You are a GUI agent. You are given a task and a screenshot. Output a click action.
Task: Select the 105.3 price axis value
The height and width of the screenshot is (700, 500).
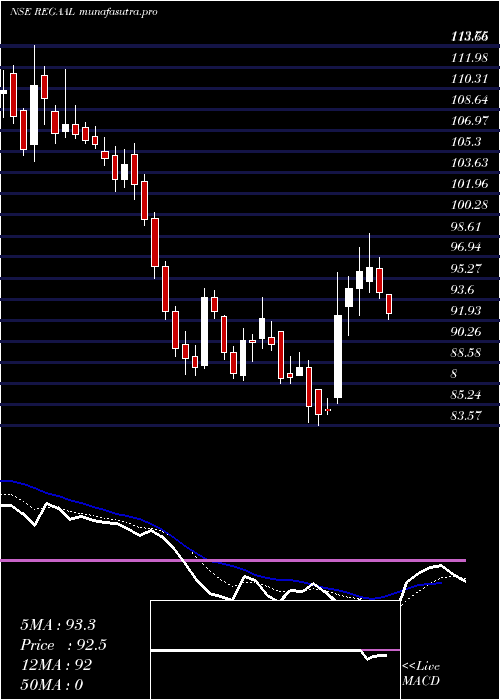(x=464, y=142)
